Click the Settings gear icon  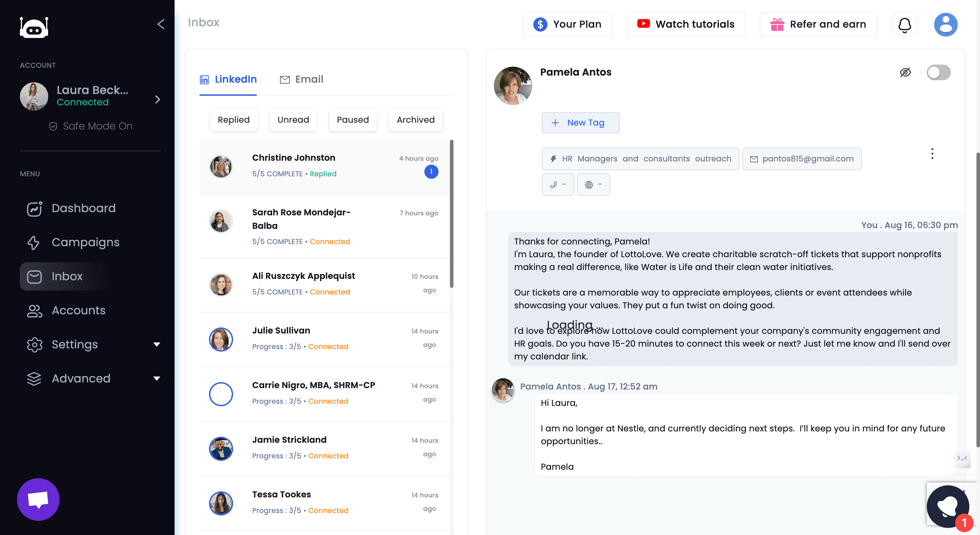(x=34, y=345)
